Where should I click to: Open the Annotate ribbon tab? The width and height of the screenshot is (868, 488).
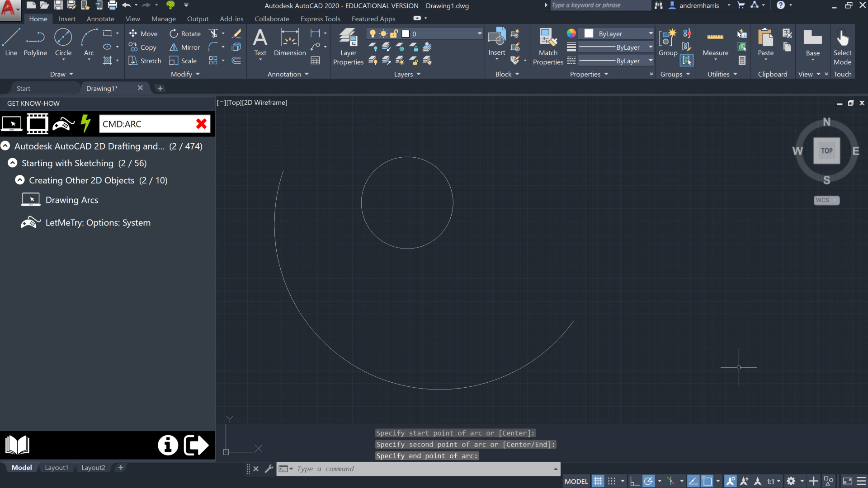[100, 19]
